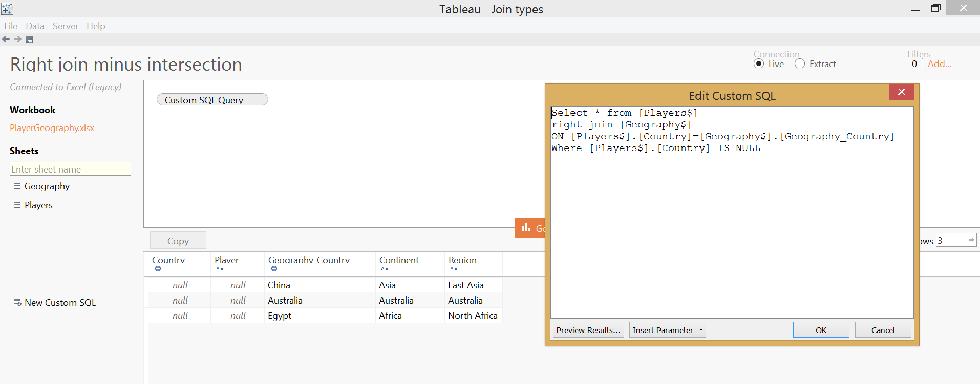Click the rows count field arrow
This screenshot has width=980, height=384.
point(971,240)
